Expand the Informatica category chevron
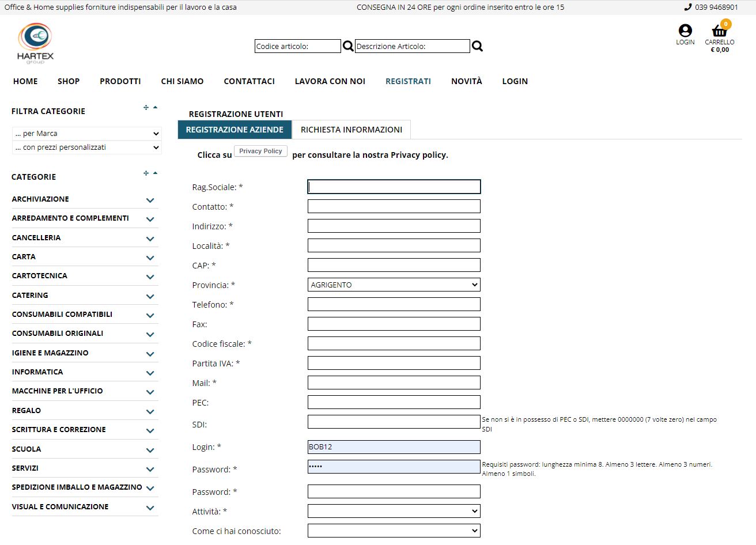Screen dimensions: 756x545 [150, 373]
